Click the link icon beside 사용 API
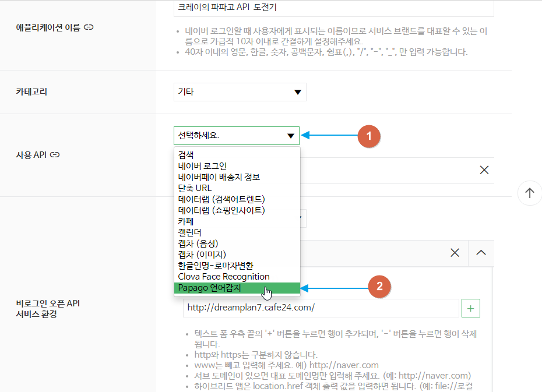 click(55, 155)
